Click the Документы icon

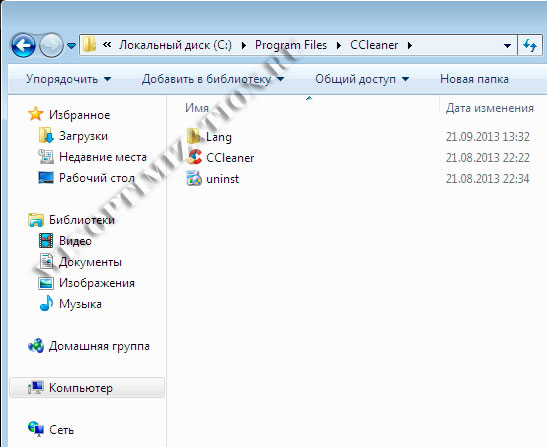tap(46, 262)
